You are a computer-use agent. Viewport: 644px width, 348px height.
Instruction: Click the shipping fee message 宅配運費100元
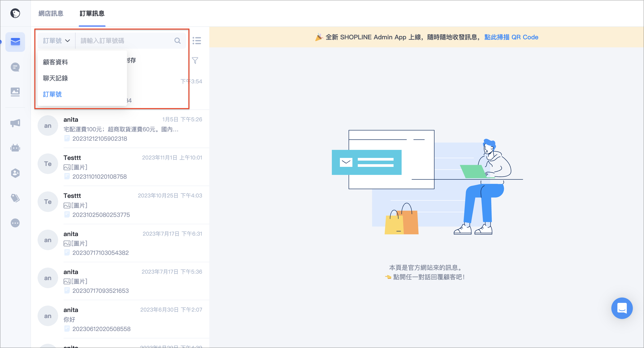(121, 129)
